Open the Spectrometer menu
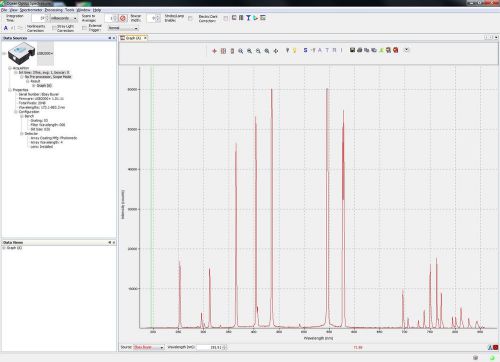The width and height of the screenshot is (500, 362). 31,10
